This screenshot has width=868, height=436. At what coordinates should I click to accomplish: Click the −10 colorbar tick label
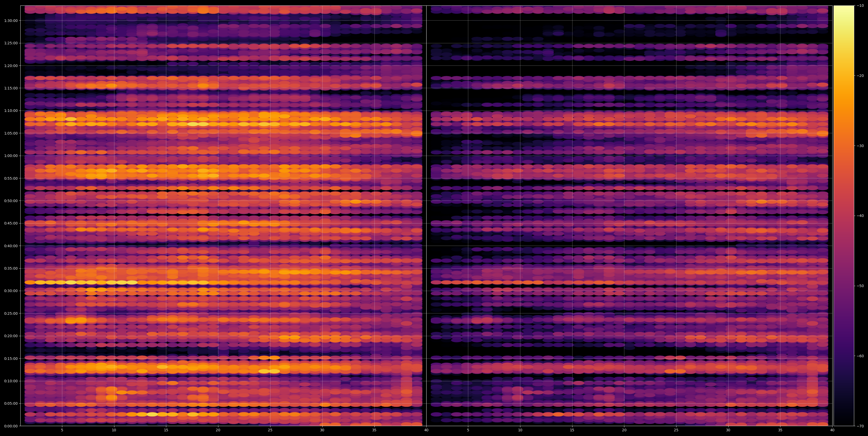[861, 5]
